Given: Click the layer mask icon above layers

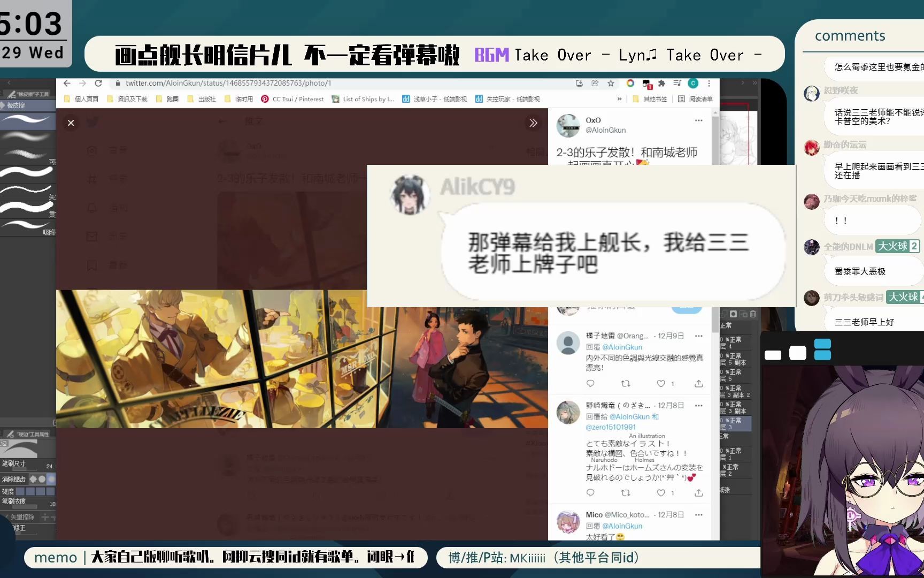Looking at the screenshot, I should 734,314.
